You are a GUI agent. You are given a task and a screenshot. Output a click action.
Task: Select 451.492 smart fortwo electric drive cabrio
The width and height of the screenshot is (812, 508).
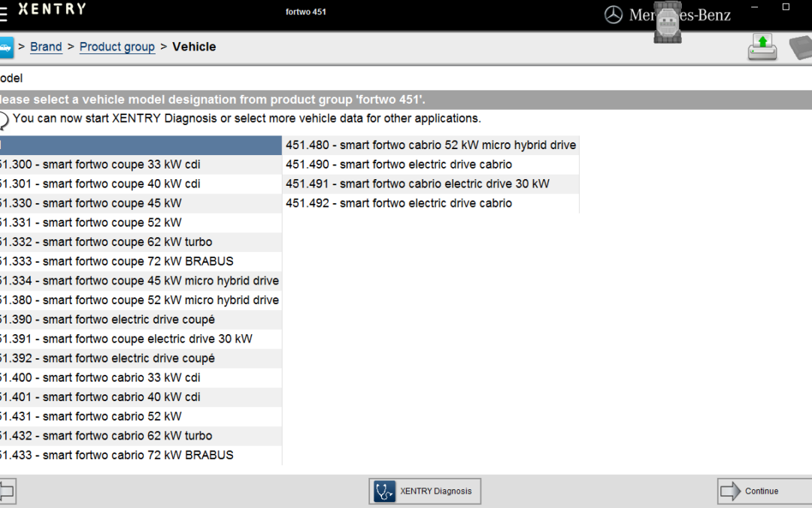point(430,203)
